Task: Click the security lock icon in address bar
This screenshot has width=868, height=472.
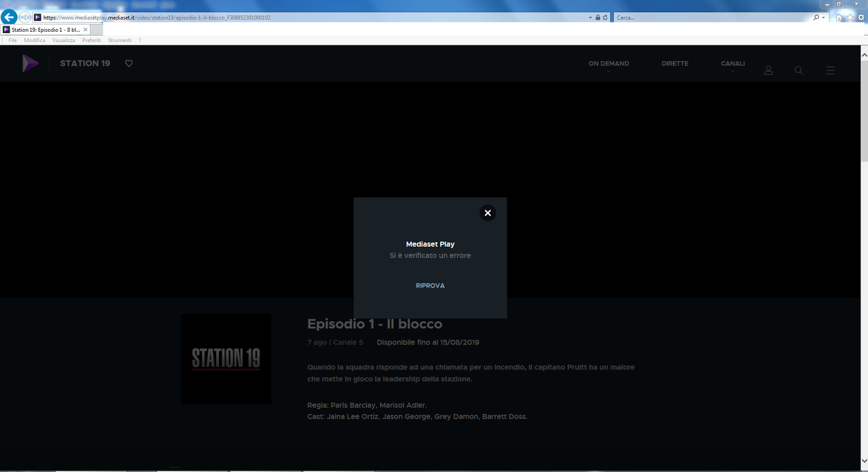Action: click(x=597, y=18)
